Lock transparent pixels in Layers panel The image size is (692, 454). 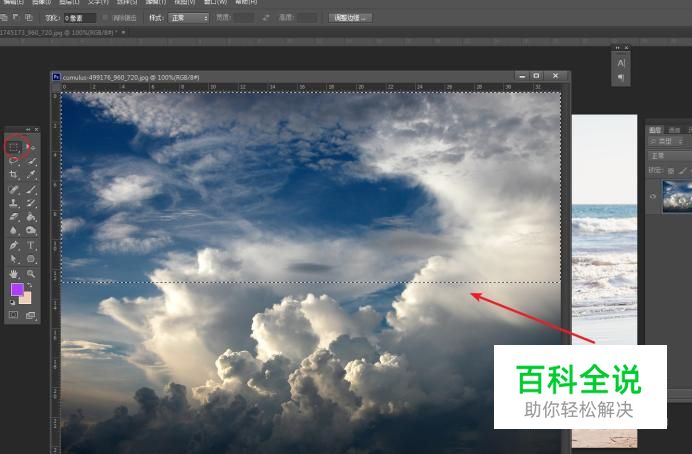tap(671, 171)
